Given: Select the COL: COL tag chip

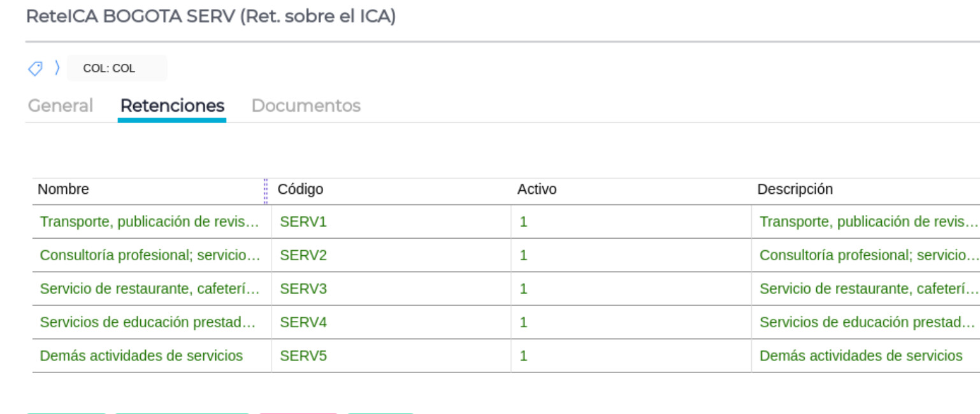Looking at the screenshot, I should [x=110, y=68].
